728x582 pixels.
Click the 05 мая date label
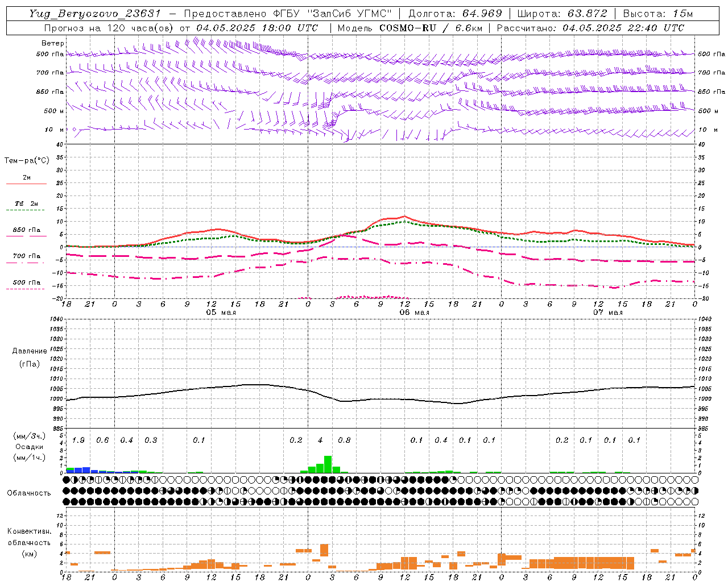[221, 313]
